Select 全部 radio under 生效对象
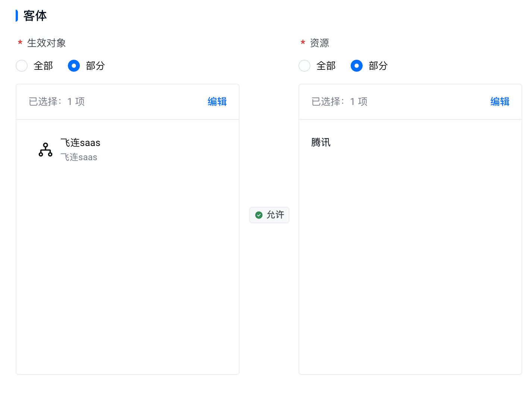 22,66
